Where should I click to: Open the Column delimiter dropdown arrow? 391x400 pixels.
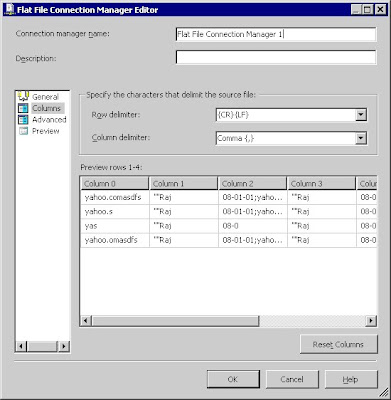click(361, 138)
